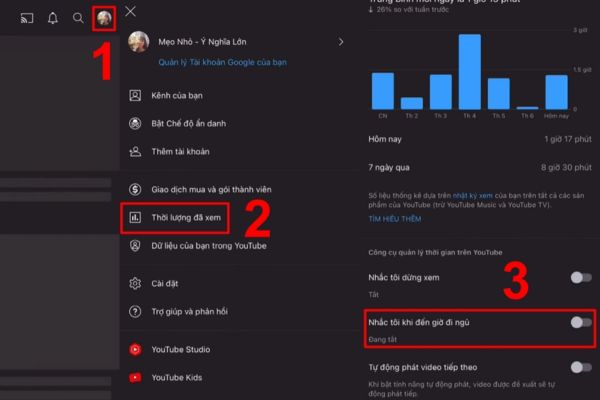600x400 pixels.
Task: Close the account menu with X
Action: pos(130,11)
